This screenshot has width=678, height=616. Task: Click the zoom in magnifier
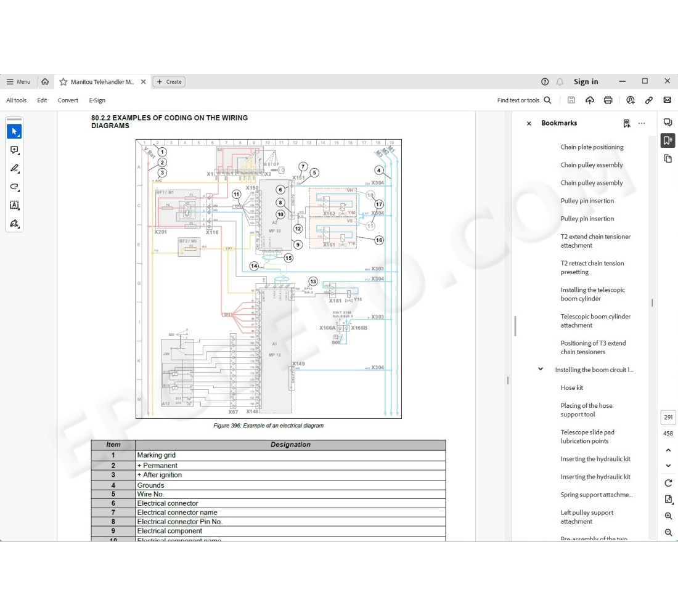668,516
